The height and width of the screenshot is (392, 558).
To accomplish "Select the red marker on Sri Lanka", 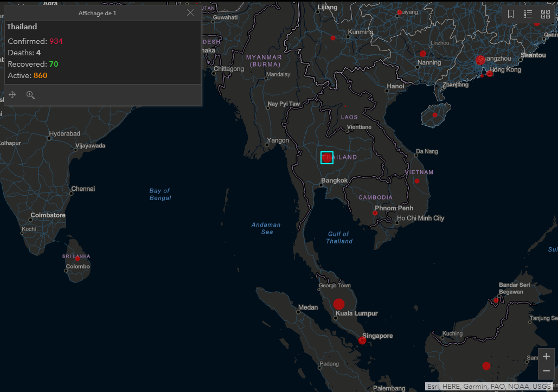I will tap(78, 259).
